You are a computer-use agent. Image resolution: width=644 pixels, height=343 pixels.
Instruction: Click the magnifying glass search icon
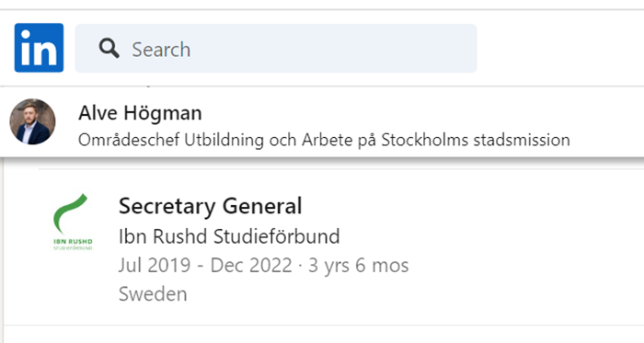coord(109,49)
